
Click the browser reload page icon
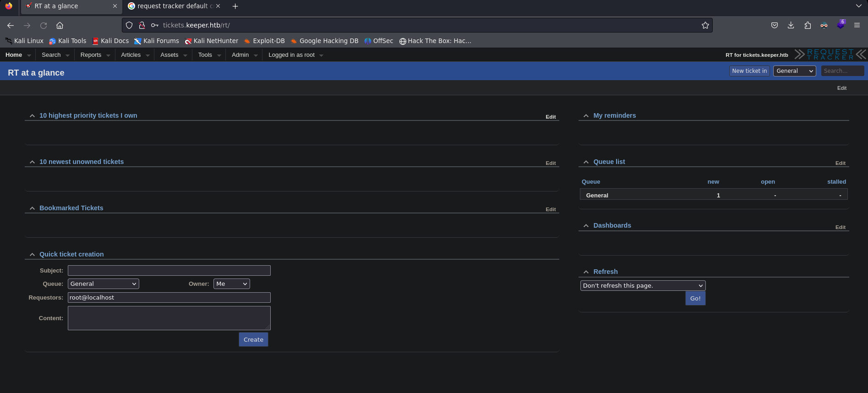tap(44, 26)
